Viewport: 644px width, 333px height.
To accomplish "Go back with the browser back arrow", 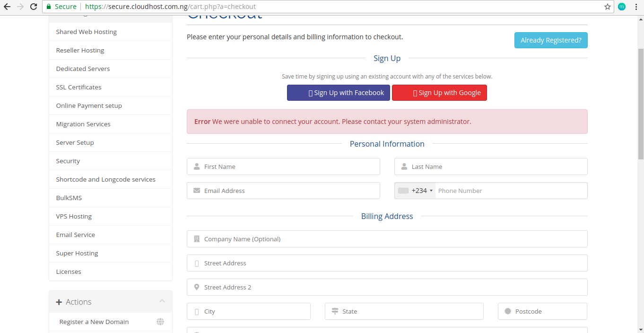I will (7, 7).
